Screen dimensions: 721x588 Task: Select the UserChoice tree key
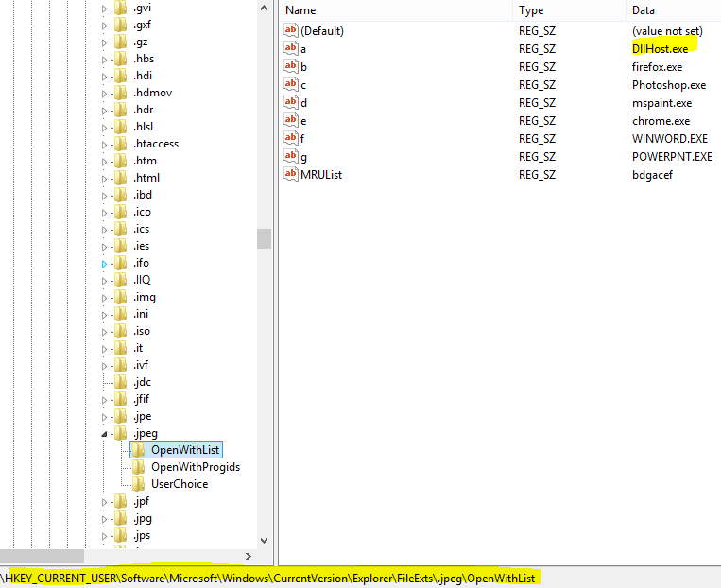180,484
